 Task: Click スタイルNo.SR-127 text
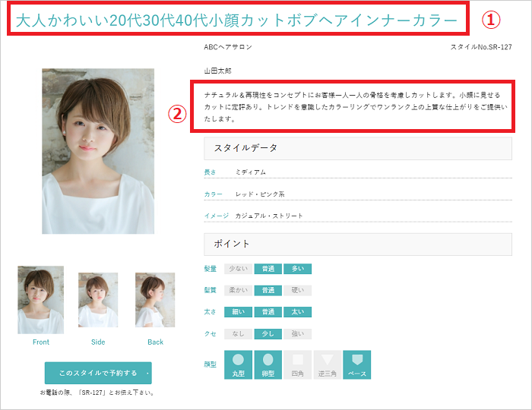pos(481,47)
